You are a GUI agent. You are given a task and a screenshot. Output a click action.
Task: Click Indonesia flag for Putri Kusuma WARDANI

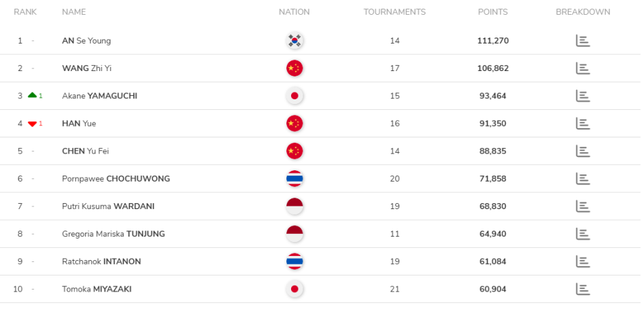click(x=294, y=206)
